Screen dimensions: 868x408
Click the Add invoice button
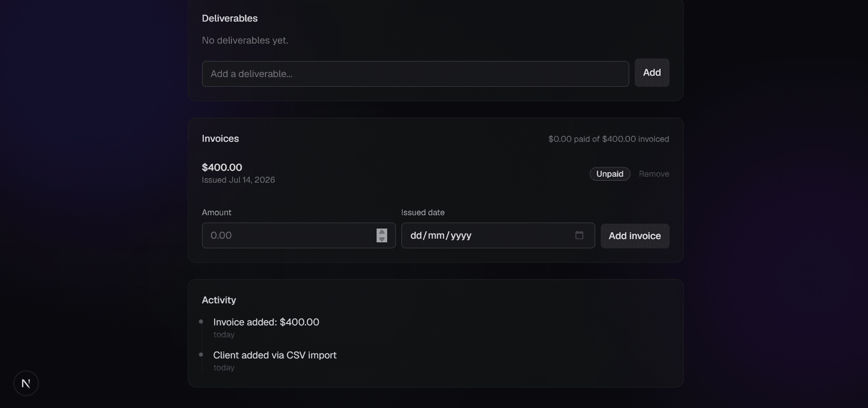(x=635, y=236)
